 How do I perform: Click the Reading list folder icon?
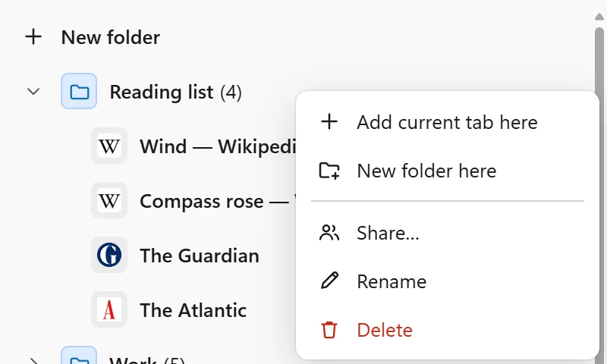click(x=79, y=91)
